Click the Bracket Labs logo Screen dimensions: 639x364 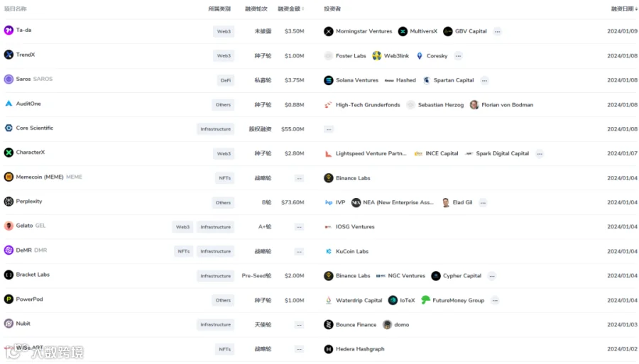coord(9,275)
